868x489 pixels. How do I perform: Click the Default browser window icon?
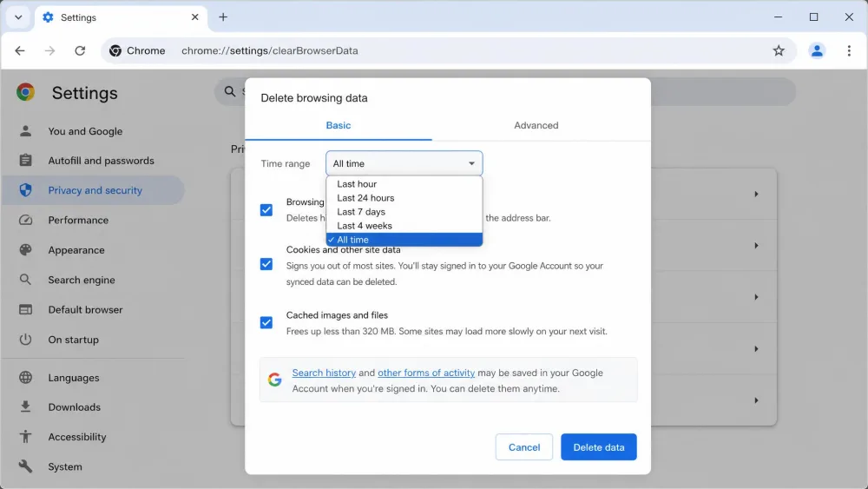25,309
